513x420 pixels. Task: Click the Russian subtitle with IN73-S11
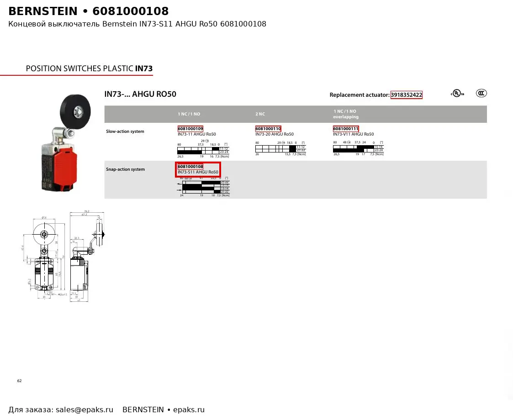click(x=137, y=24)
